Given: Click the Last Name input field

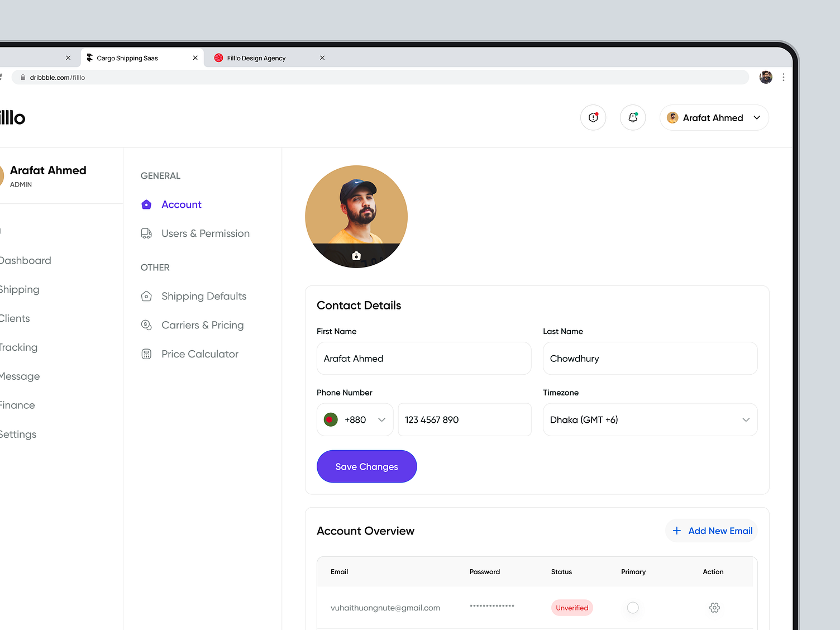Looking at the screenshot, I should point(650,359).
